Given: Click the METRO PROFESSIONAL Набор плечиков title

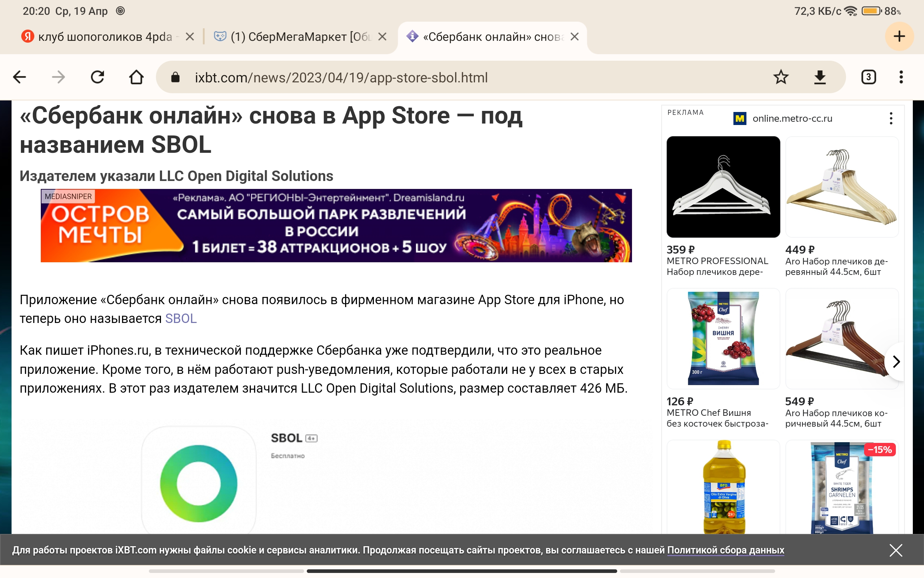Looking at the screenshot, I should tap(717, 267).
